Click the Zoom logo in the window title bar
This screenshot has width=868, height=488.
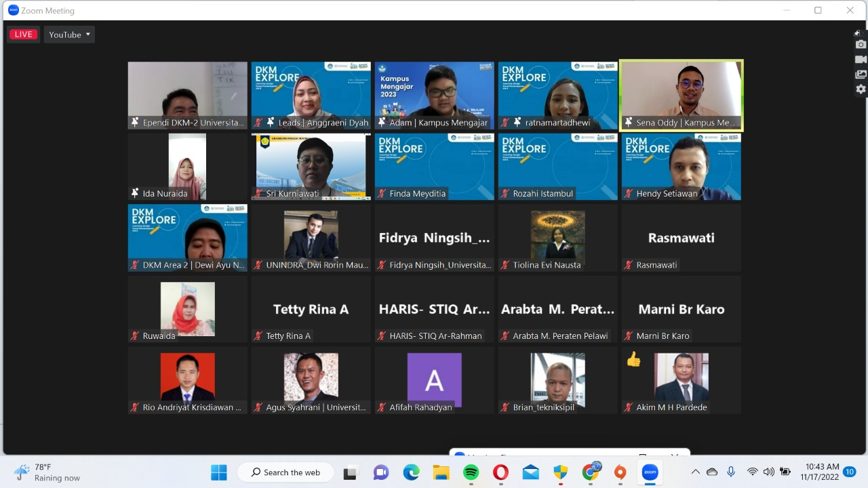[13, 10]
